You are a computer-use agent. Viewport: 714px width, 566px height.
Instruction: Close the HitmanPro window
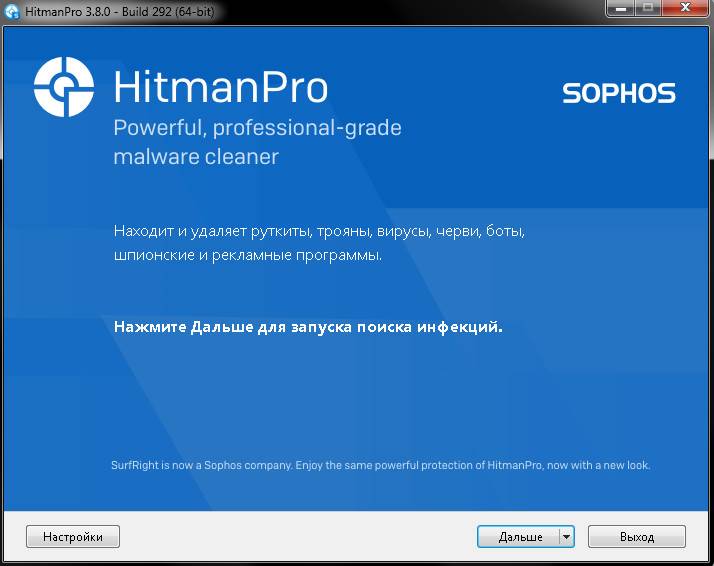685,8
